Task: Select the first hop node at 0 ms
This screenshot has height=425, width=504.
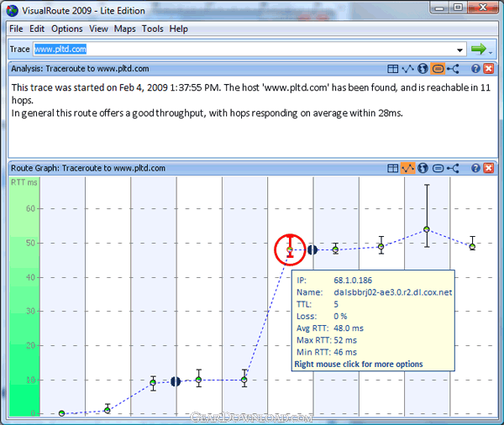Action: (61, 413)
